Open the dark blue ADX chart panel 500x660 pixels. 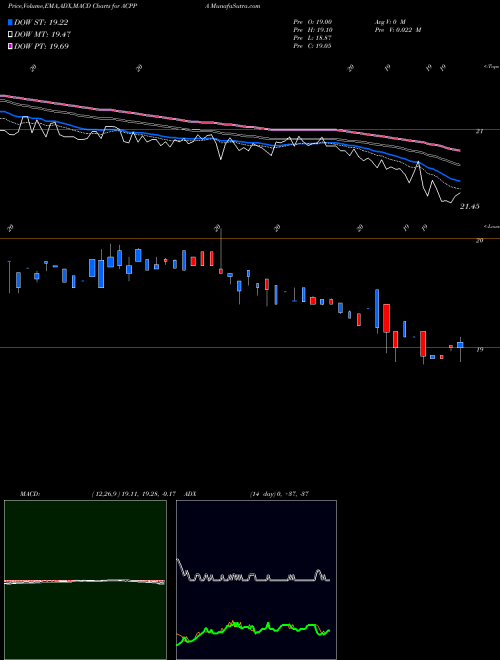coord(256,580)
